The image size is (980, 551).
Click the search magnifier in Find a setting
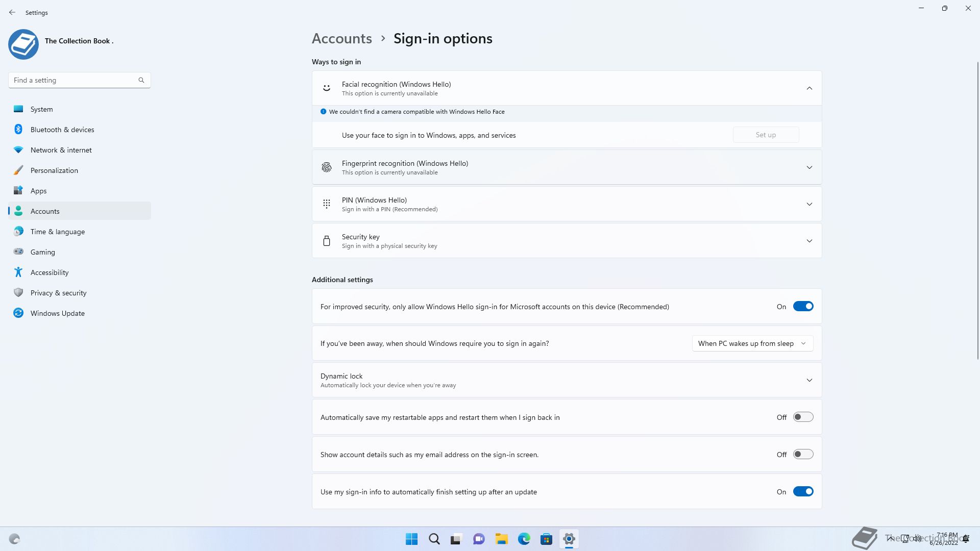141,80
